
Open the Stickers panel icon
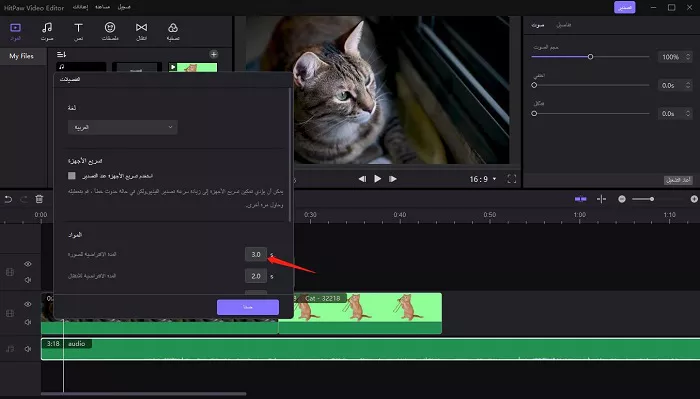110,32
